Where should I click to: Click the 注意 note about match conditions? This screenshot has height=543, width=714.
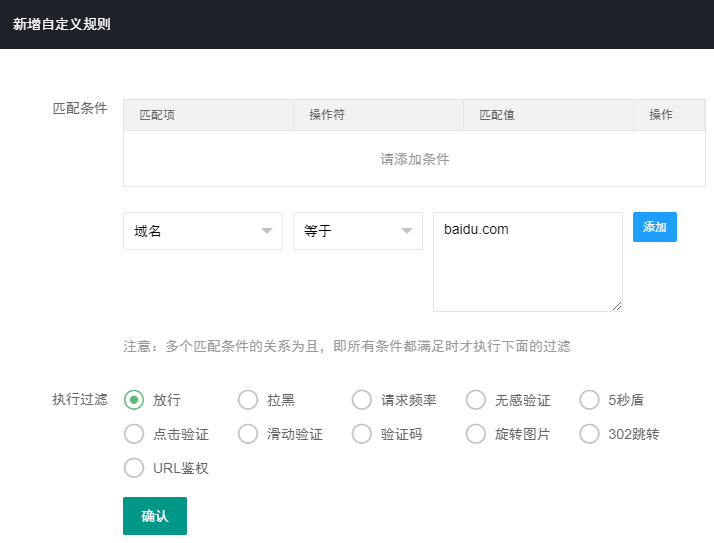tap(347, 346)
